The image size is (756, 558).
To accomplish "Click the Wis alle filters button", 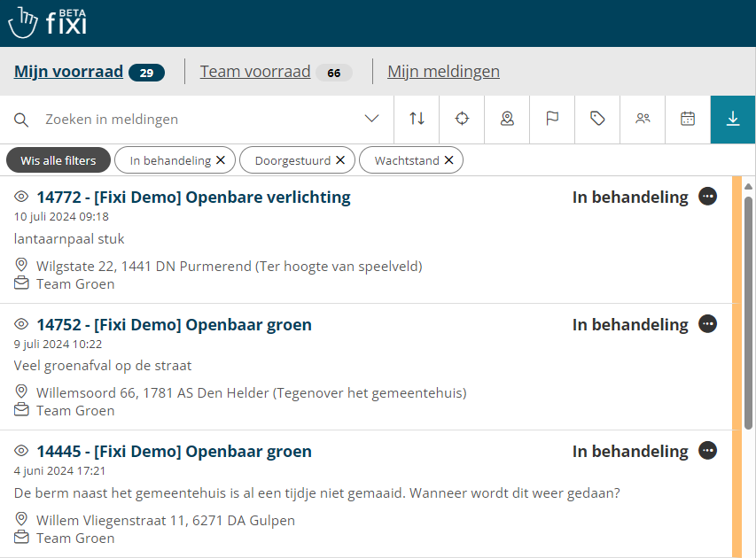I will coord(58,160).
